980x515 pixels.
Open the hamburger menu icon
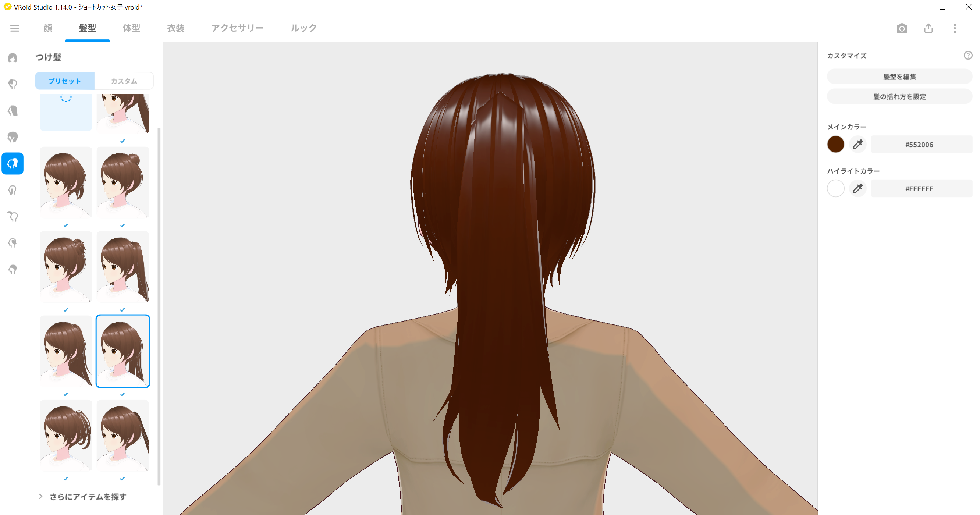pos(14,28)
